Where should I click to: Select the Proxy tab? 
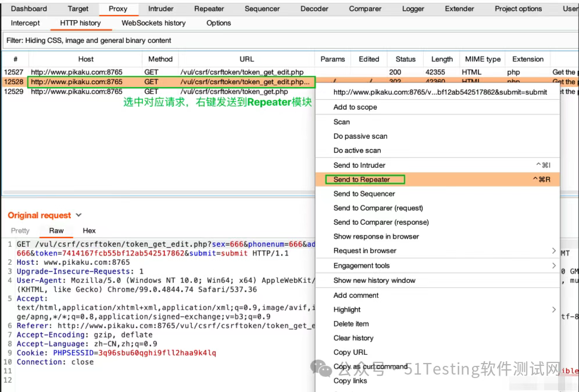pos(118,9)
